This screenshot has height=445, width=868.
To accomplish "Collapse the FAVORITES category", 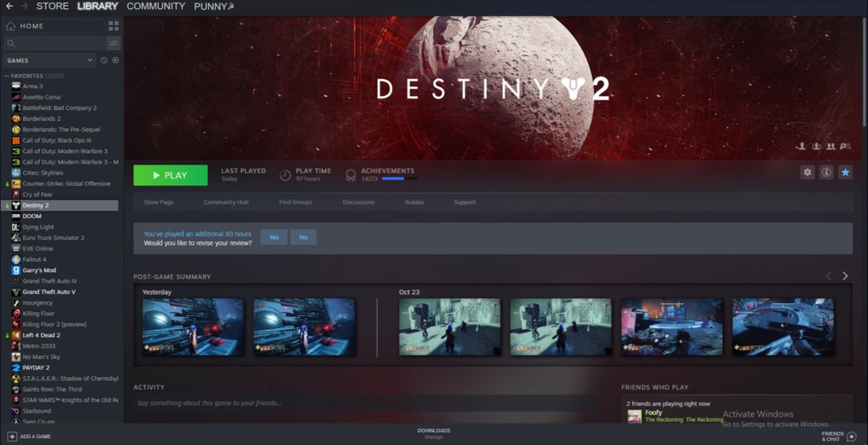I will click(x=7, y=76).
